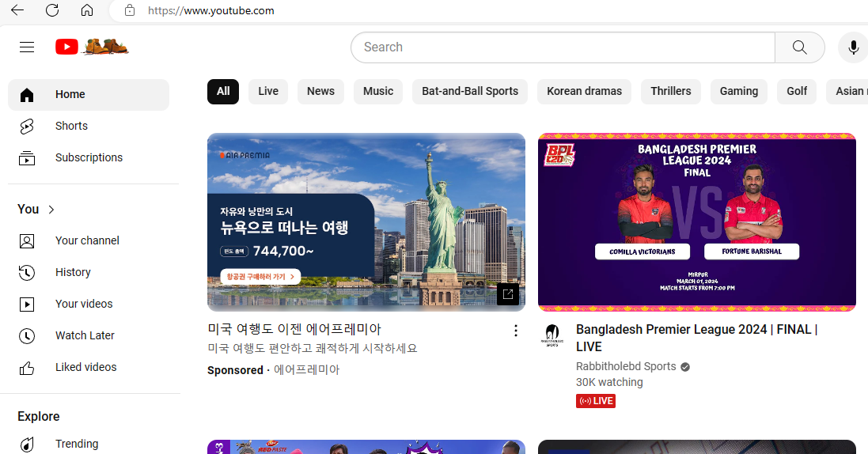
Task: Click the Watch Later clock icon
Action: (27, 336)
